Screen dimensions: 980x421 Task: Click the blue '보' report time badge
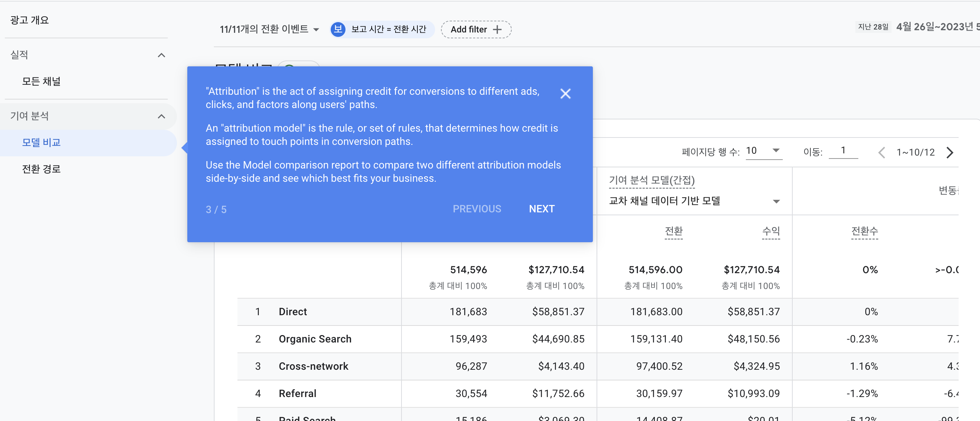[x=337, y=29]
